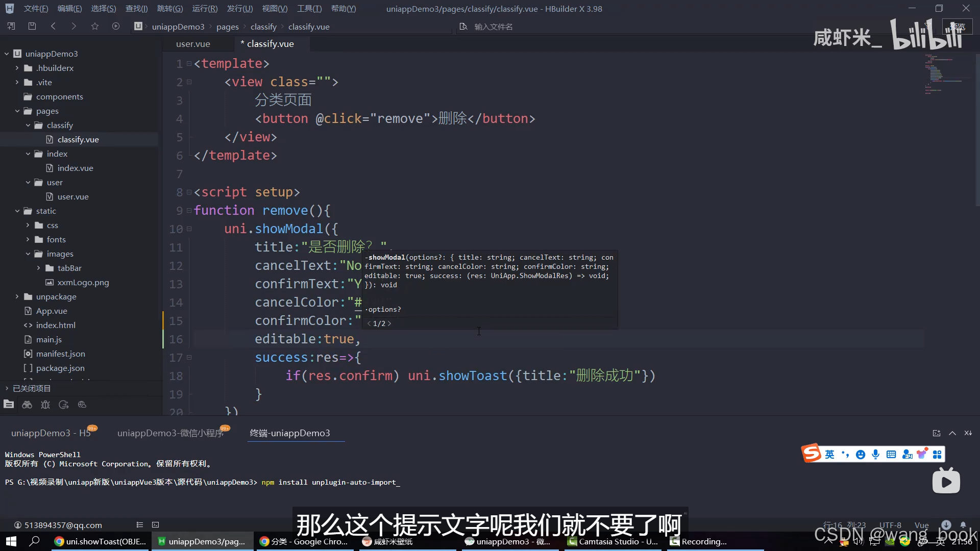Fold the remove function at line 9
This screenshot has height=551, width=980.
(189, 210)
